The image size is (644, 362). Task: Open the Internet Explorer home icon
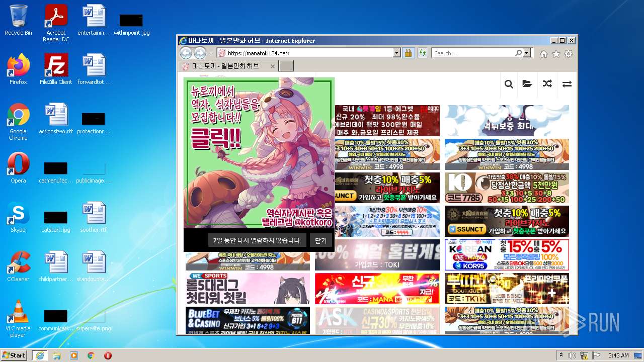[544, 54]
